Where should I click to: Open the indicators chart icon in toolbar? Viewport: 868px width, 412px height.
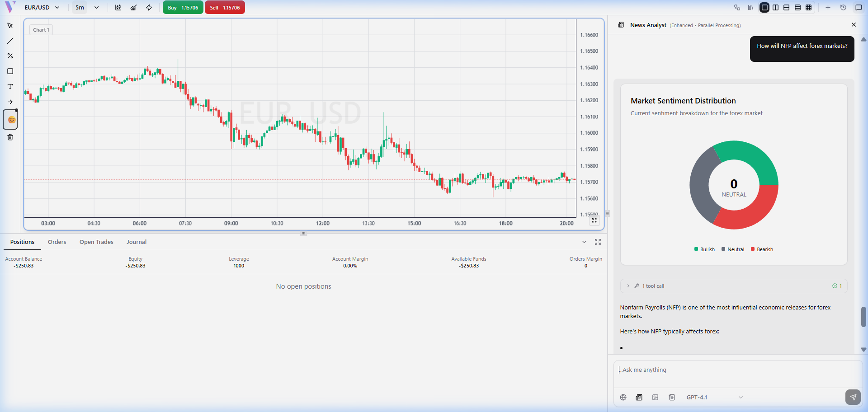coord(133,8)
